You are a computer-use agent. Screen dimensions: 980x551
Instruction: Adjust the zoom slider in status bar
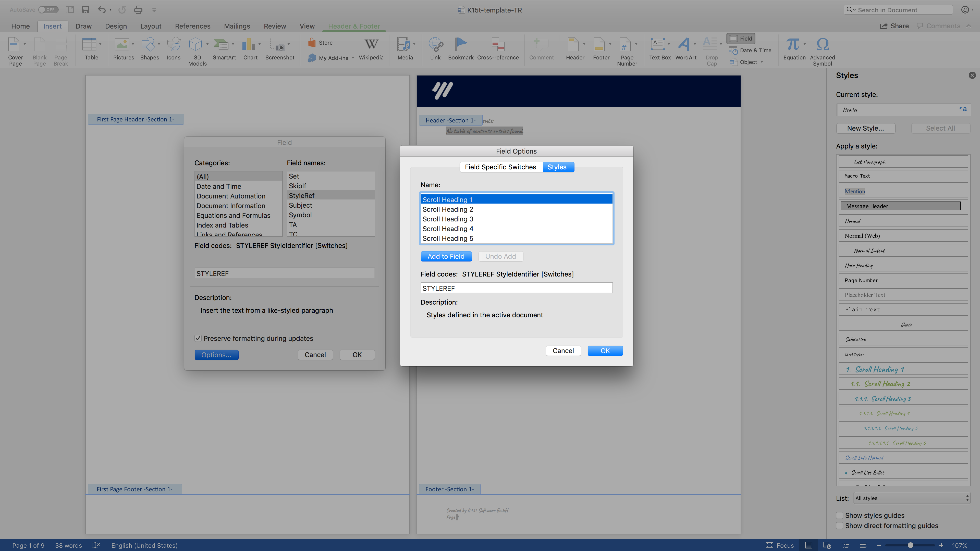(910, 545)
